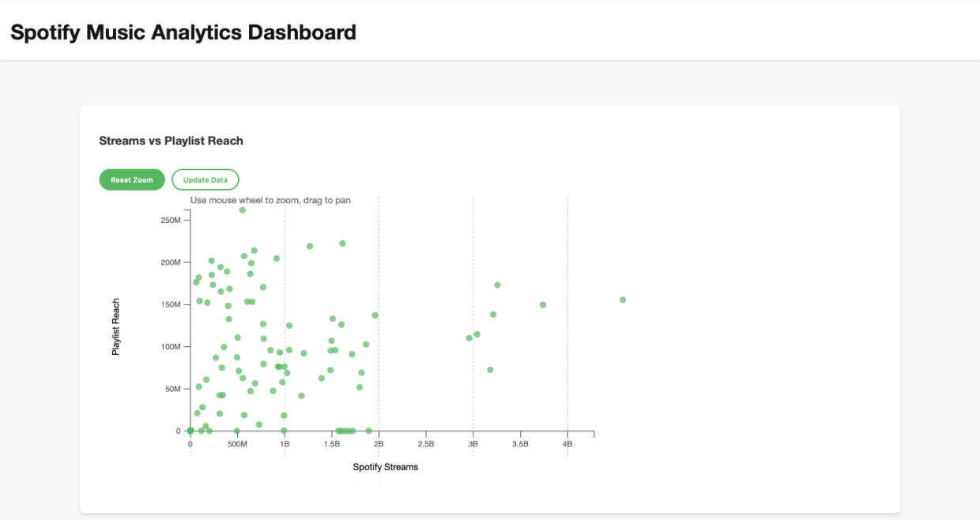Click the cluster of dots near 1.7B streams

344,429
